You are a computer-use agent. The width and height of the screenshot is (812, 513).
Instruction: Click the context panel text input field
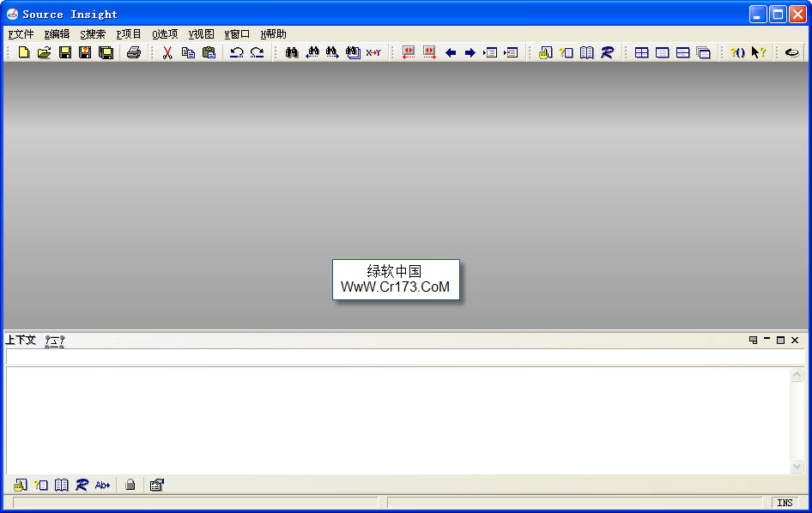coord(405,357)
